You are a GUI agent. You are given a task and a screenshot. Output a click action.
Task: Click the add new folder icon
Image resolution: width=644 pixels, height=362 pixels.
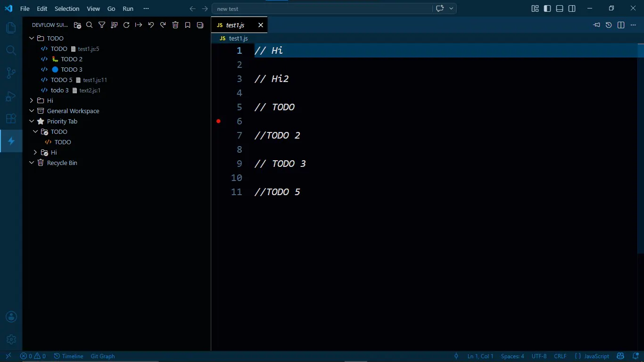pyautogui.click(x=77, y=25)
